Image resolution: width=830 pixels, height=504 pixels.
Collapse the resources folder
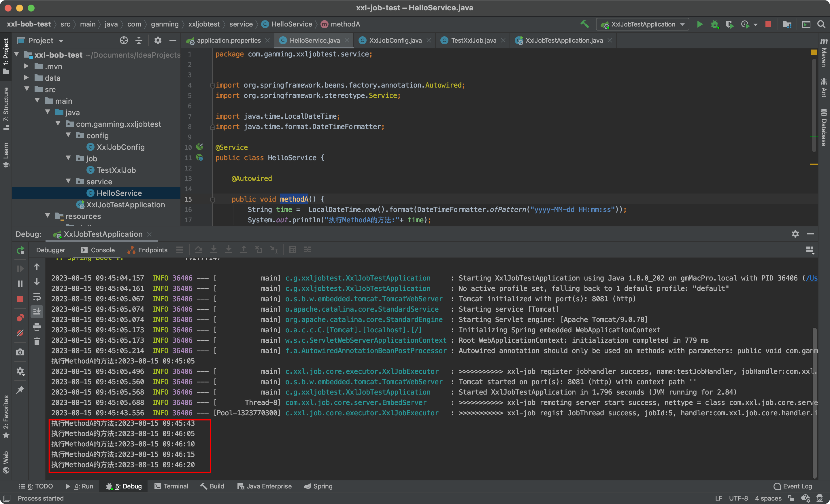click(48, 215)
